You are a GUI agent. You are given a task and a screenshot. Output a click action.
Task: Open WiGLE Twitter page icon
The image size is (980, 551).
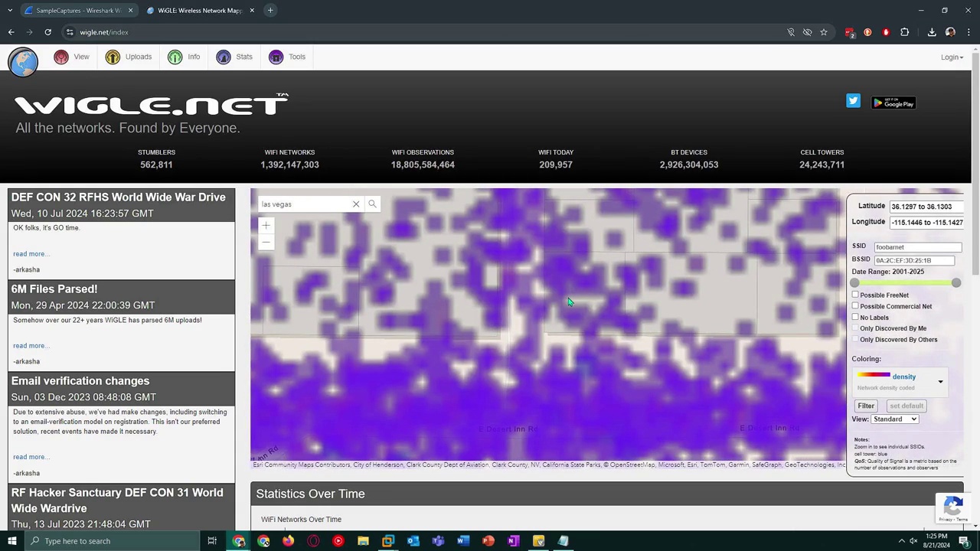tap(853, 101)
